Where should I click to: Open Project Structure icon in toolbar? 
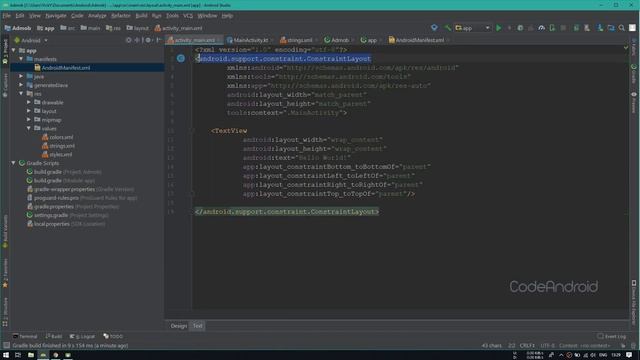click(x=611, y=28)
